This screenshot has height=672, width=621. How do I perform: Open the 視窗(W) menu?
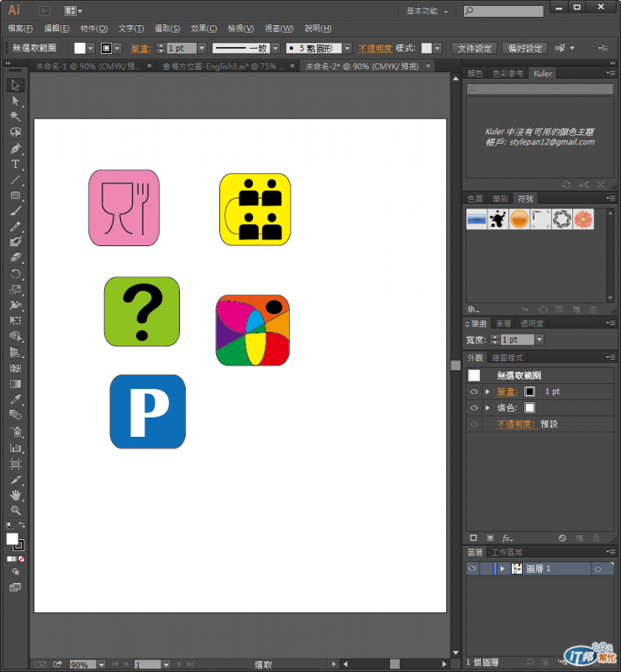click(x=279, y=29)
